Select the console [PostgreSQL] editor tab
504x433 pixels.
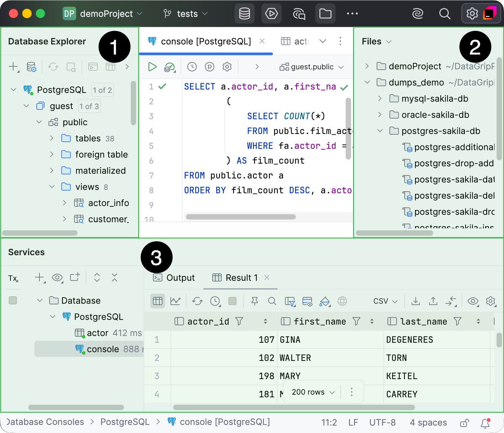click(206, 41)
